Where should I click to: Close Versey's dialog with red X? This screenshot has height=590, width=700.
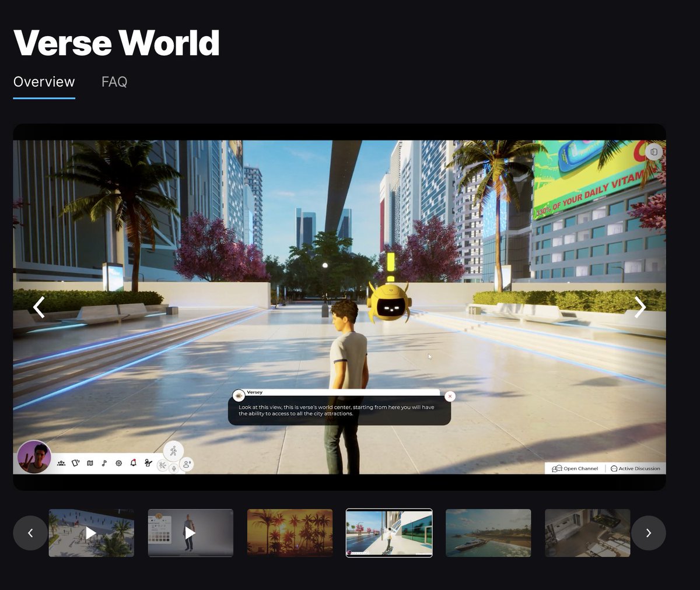(x=450, y=396)
